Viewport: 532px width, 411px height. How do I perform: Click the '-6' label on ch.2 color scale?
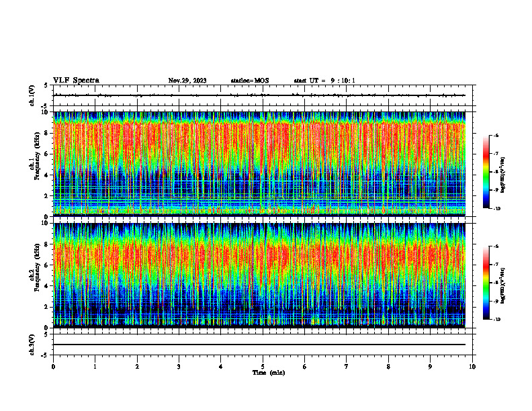click(x=496, y=246)
